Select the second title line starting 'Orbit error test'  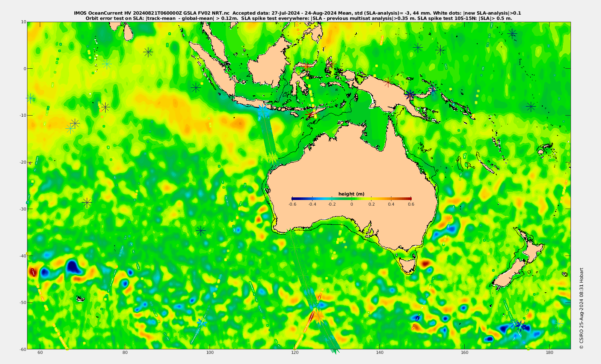coord(299,18)
